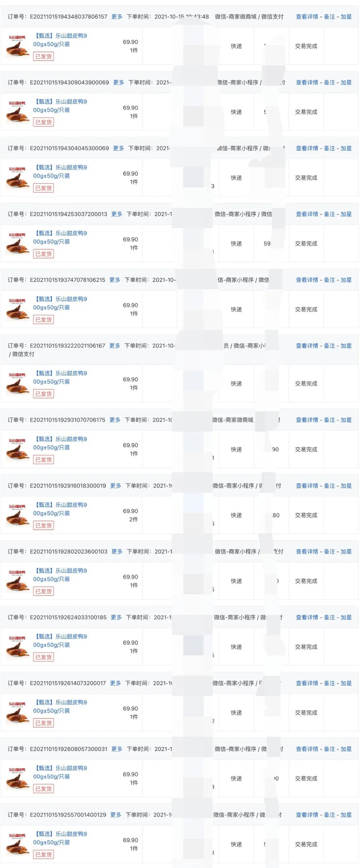Click the duck thumbnail in order ending 018300019
This screenshot has width=363, height=868.
(17, 515)
